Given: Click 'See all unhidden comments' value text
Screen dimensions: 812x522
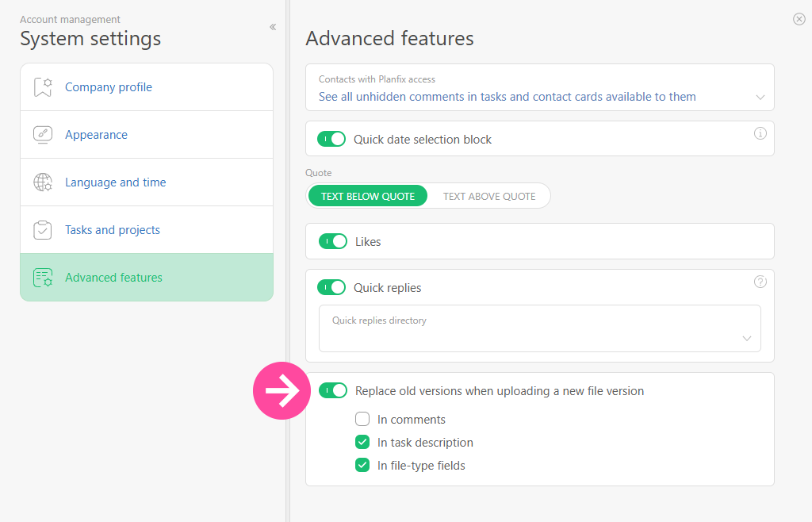Looking at the screenshot, I should click(x=507, y=97).
